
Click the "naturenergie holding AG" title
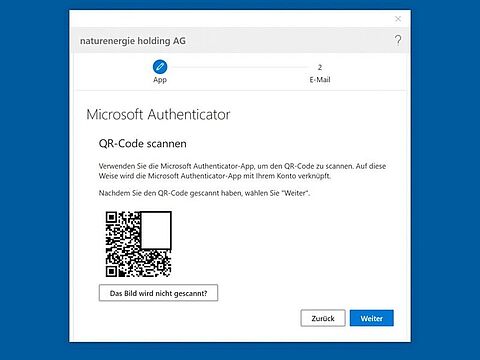pos(133,41)
